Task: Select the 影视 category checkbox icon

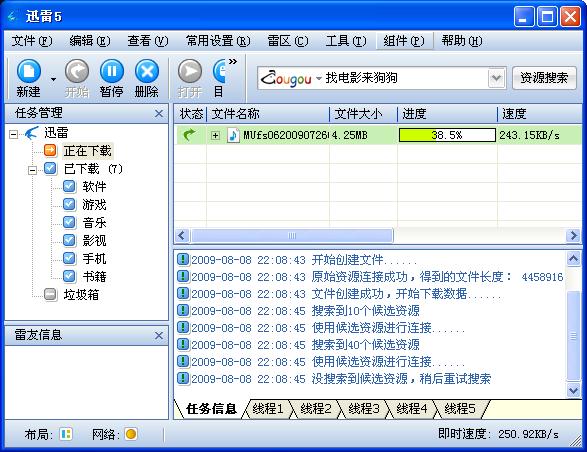Action: click(x=69, y=240)
